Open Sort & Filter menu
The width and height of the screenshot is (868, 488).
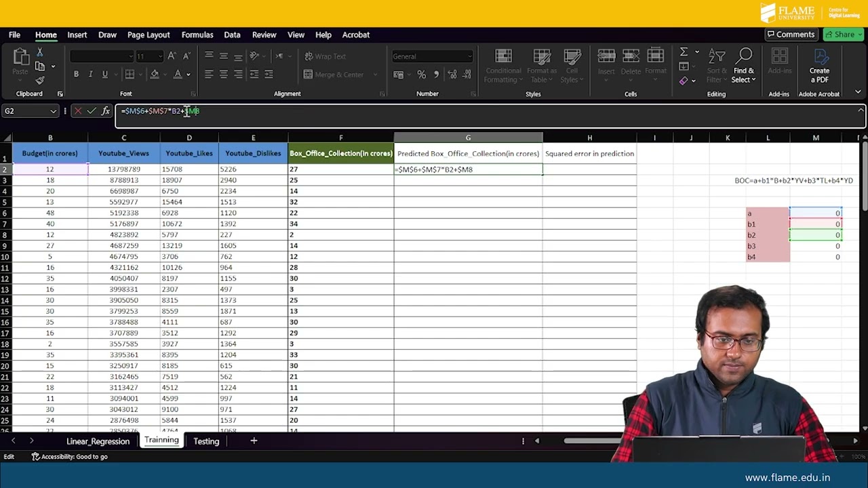pyautogui.click(x=717, y=66)
